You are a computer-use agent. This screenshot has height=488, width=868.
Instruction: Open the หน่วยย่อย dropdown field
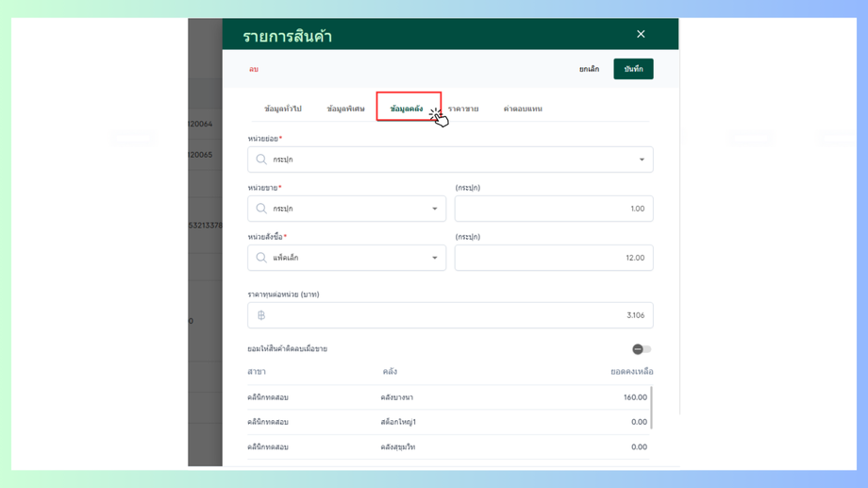point(450,160)
